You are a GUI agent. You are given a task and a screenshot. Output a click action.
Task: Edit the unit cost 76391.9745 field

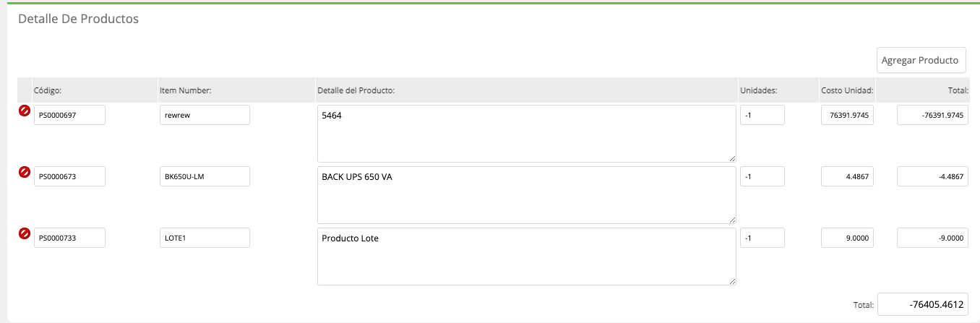pyautogui.click(x=847, y=115)
